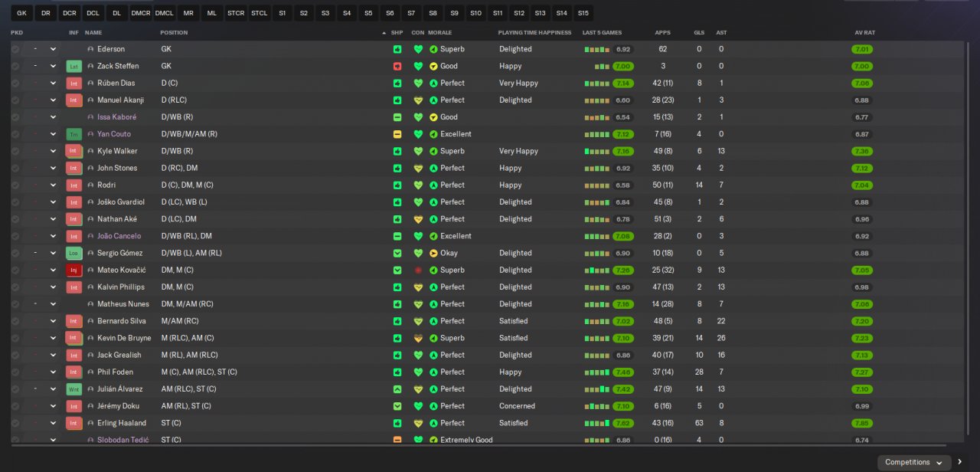
Task: Click Sergio Gómez's Okay morale icon
Action: pyautogui.click(x=433, y=253)
